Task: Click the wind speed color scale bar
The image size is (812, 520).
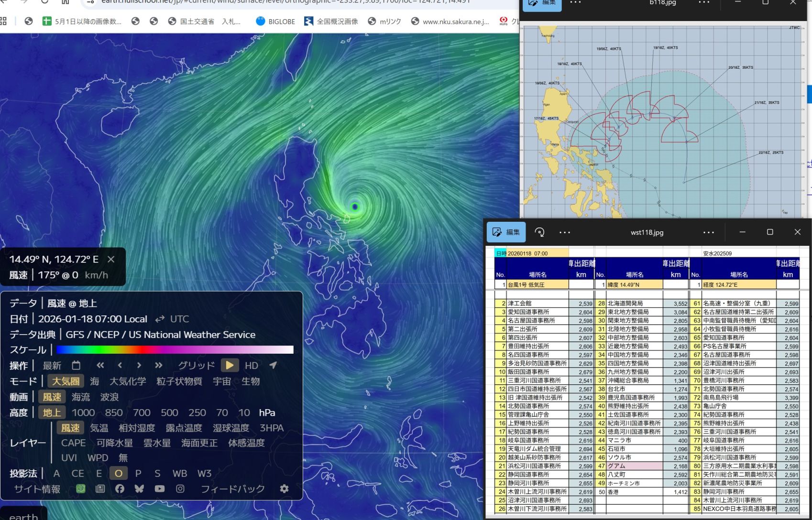Action: (175, 350)
